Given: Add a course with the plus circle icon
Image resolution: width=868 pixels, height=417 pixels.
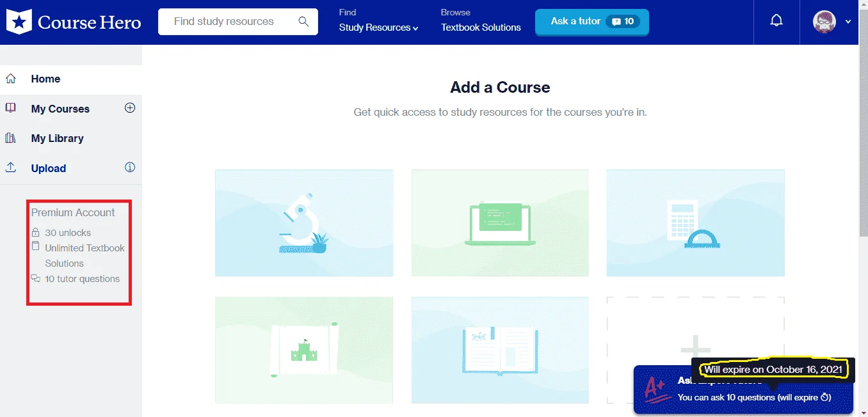Looking at the screenshot, I should click(130, 108).
